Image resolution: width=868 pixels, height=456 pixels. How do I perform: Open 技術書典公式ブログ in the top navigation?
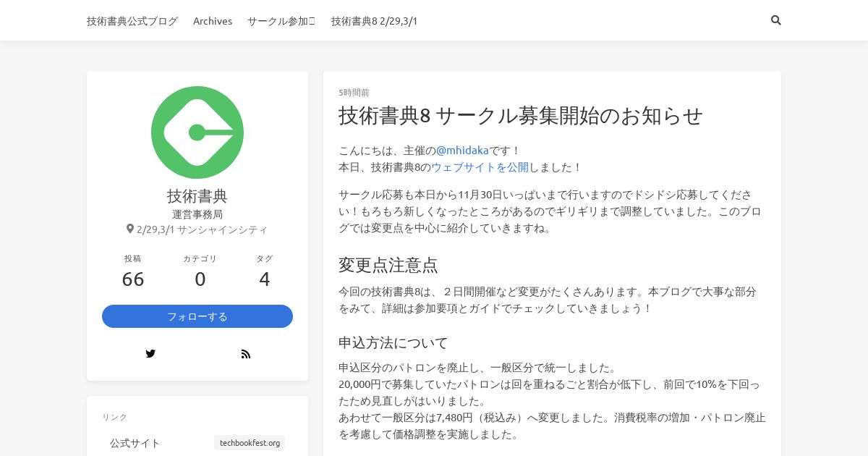click(132, 21)
